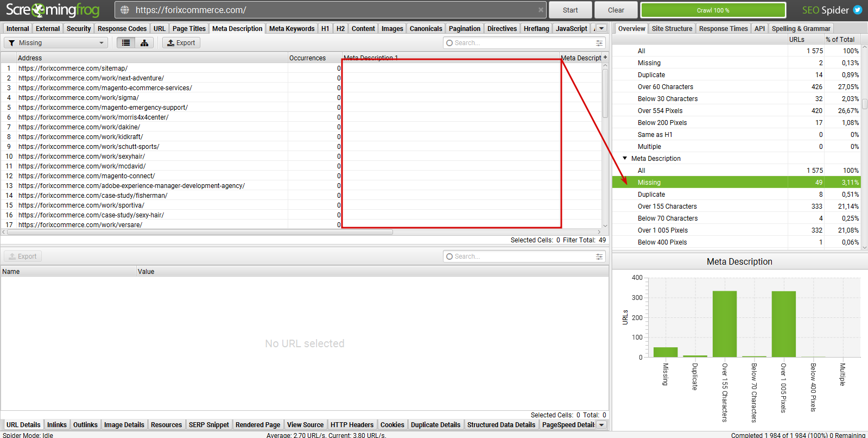Switch to the Page Titles tab
Screen dimensions: 868x438
click(189, 28)
